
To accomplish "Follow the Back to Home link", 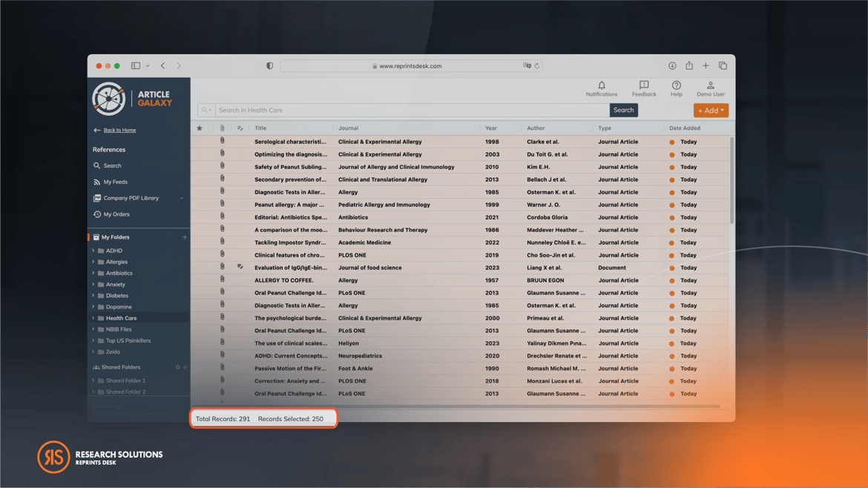I will (119, 130).
